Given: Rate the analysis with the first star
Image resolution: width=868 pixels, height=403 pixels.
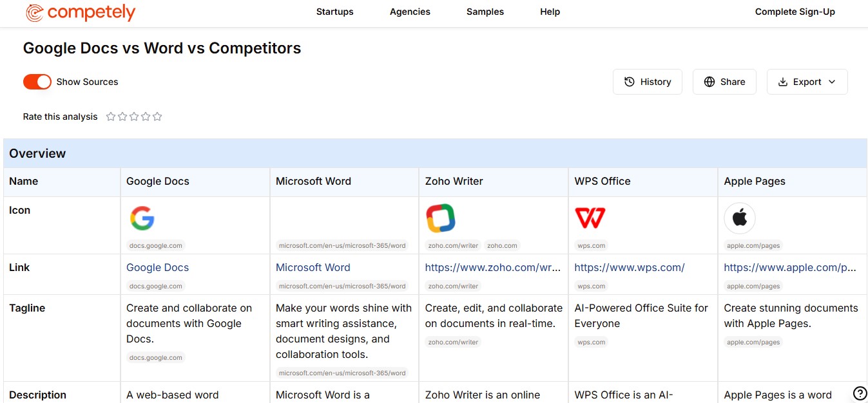Looking at the screenshot, I should click(x=110, y=117).
